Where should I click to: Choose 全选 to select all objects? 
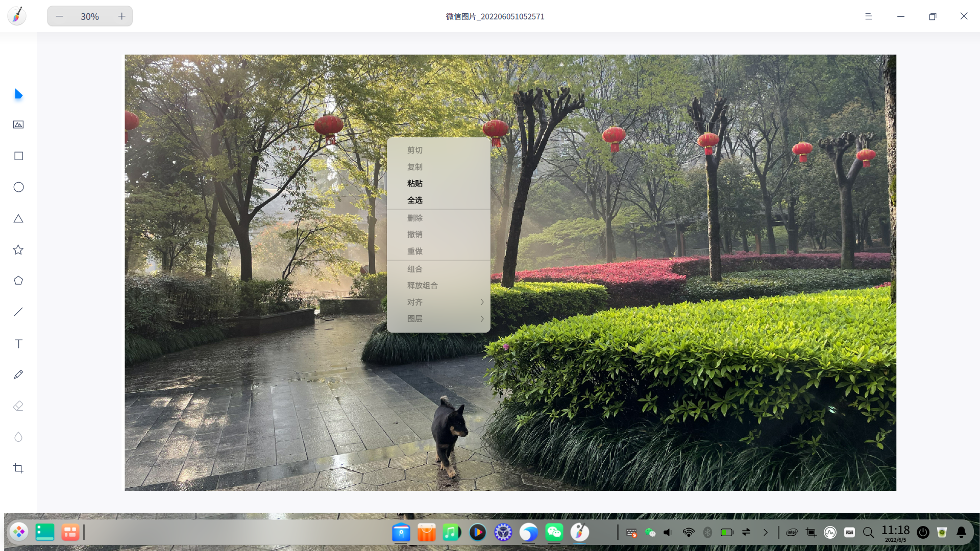tap(414, 200)
